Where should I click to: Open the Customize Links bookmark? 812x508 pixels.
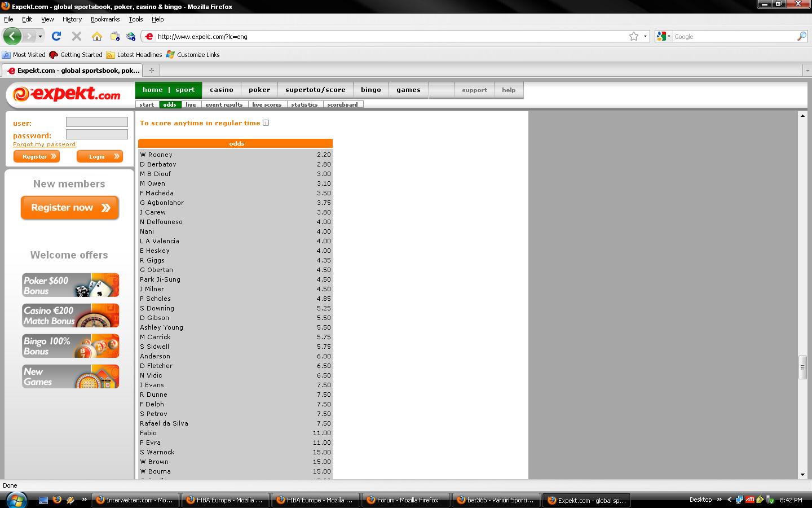pos(193,55)
